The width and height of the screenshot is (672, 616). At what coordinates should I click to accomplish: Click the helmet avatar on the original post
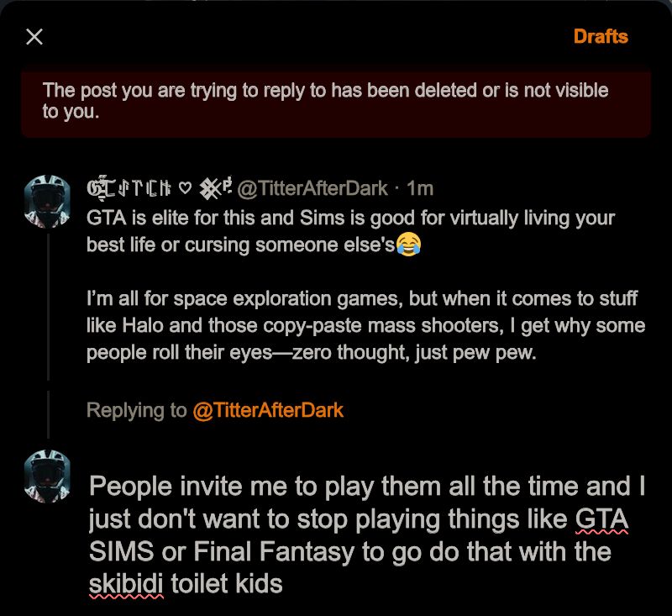pyautogui.click(x=47, y=201)
